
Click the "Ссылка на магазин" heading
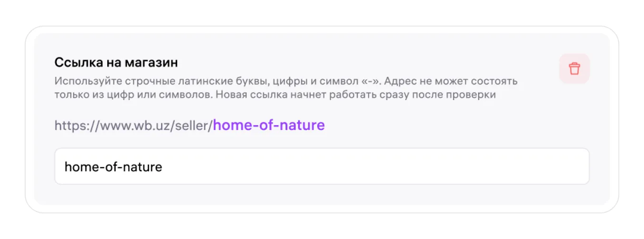point(116,62)
